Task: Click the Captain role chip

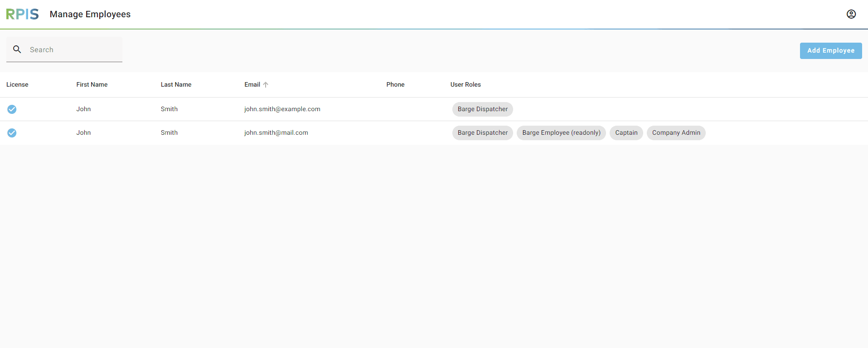Action: [626, 133]
